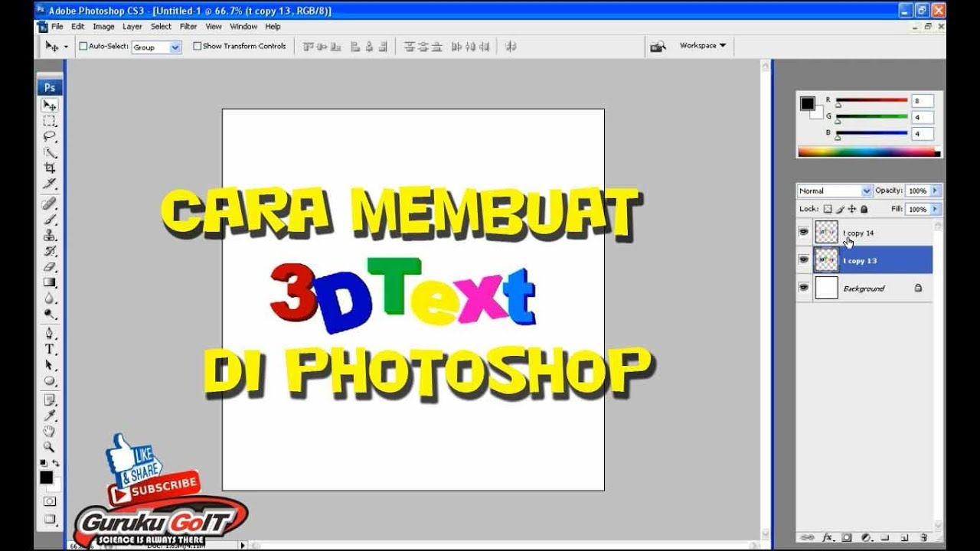
Task: Select the Blur tool
Action: coord(50,298)
